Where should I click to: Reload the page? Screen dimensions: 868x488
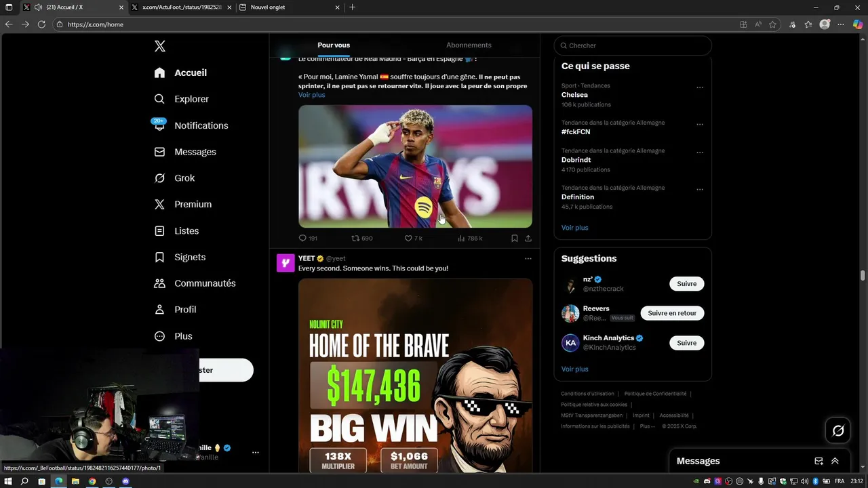41,24
